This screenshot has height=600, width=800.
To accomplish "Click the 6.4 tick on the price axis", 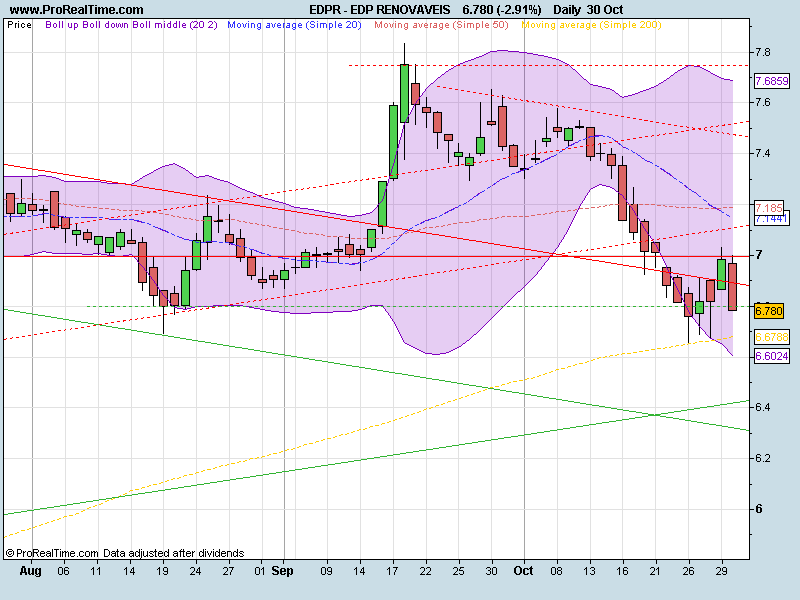I will point(763,407).
